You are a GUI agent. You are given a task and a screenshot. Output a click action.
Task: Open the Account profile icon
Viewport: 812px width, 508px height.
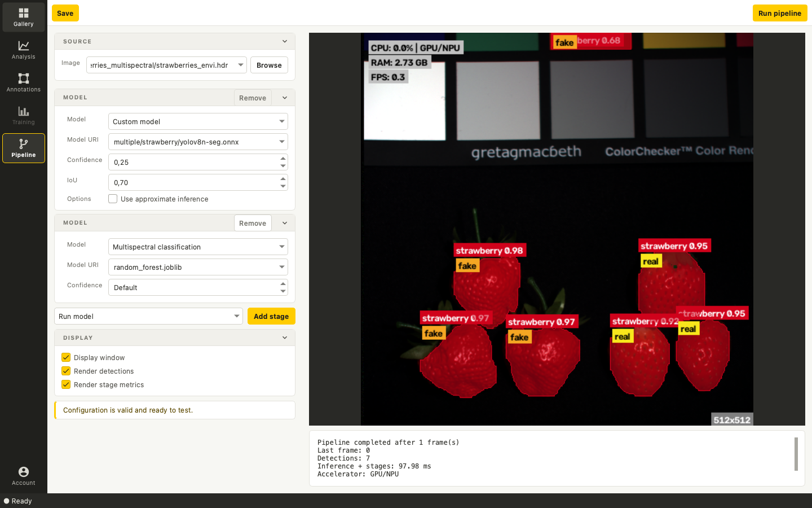tap(23, 476)
